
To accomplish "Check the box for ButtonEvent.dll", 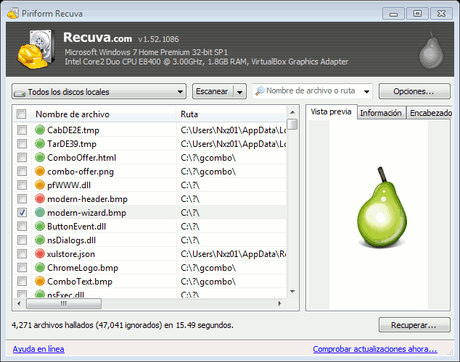I will click(x=22, y=226).
